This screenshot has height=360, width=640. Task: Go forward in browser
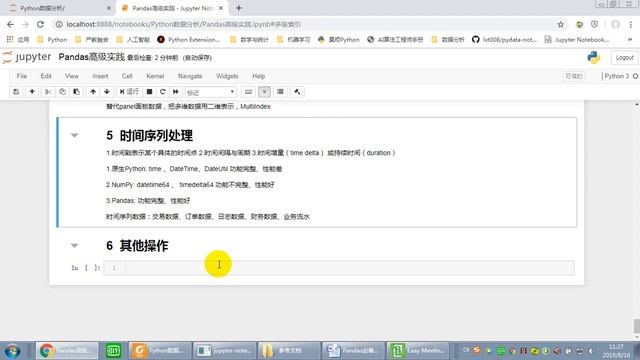tap(25, 24)
